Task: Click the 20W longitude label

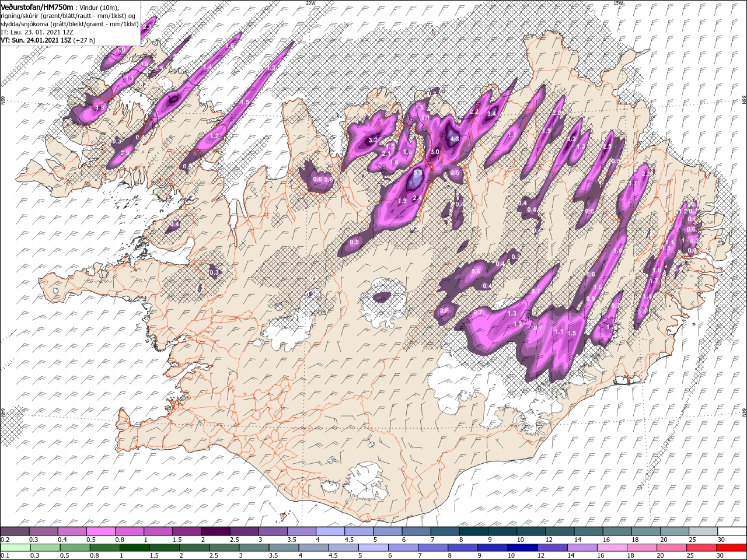Action: pyautogui.click(x=310, y=3)
